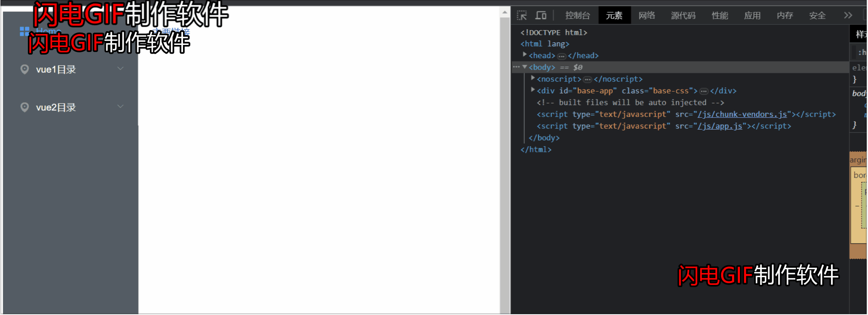This screenshot has width=868, height=315.
Task: Open the vue1目录 menu item
Action: 71,69
